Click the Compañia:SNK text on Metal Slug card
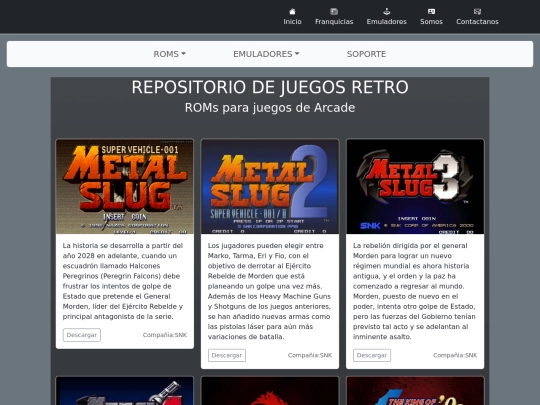This screenshot has height=405, width=540. (x=165, y=335)
